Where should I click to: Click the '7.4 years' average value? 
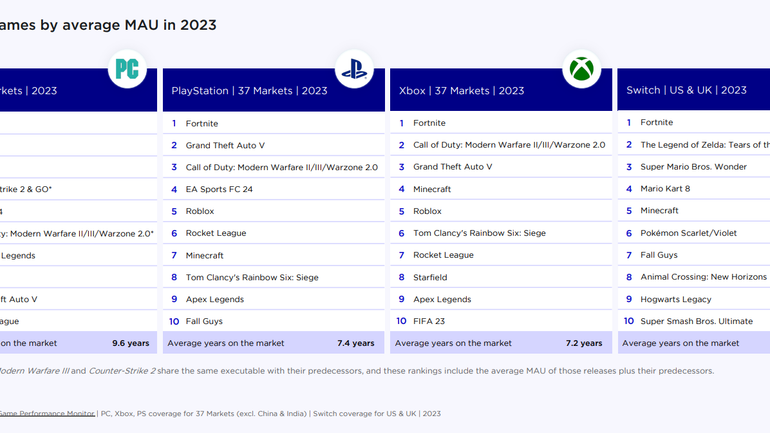click(x=356, y=343)
